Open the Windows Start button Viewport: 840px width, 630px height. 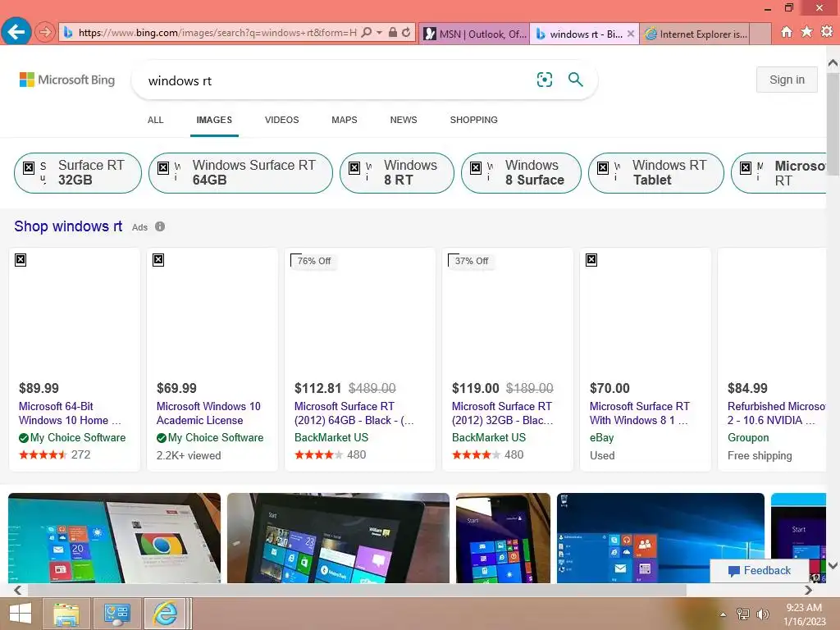point(21,614)
